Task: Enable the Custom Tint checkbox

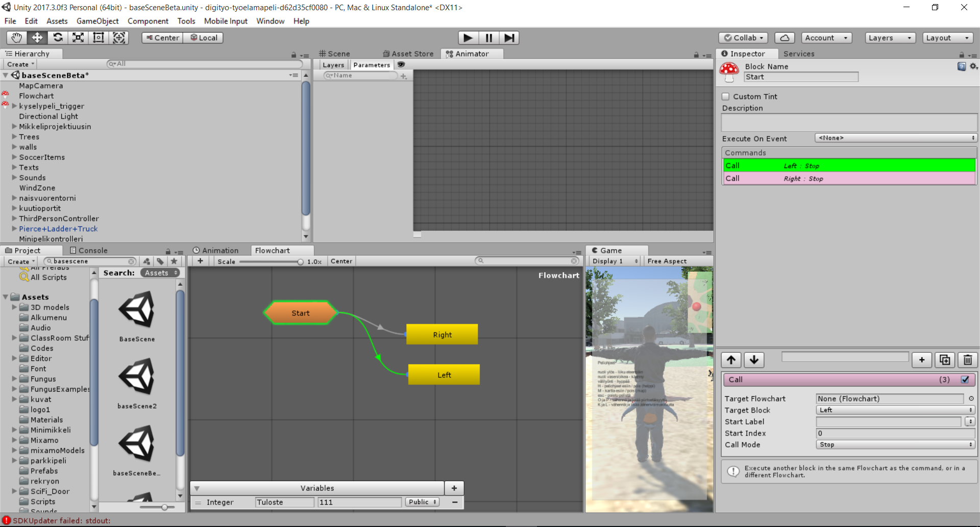Action: tap(726, 97)
